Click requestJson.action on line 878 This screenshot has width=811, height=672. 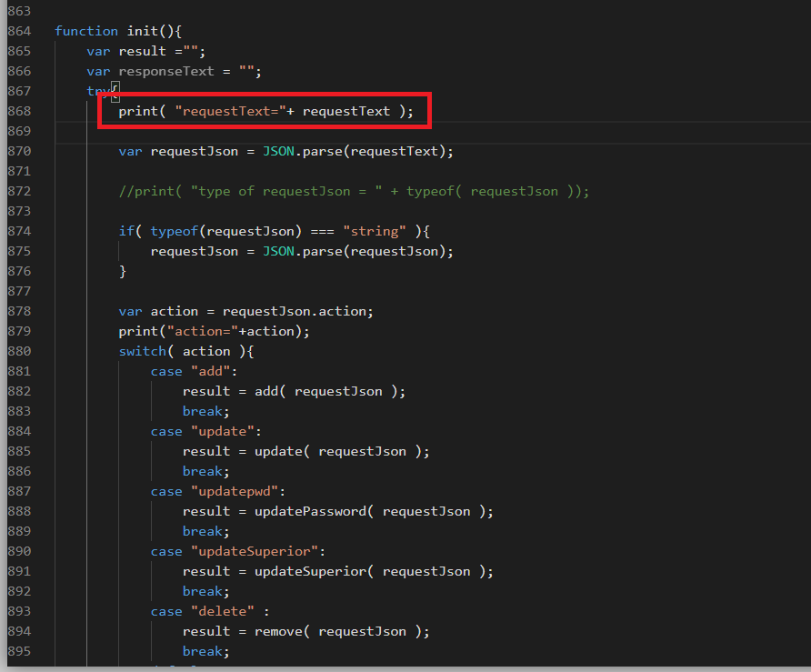(x=297, y=311)
